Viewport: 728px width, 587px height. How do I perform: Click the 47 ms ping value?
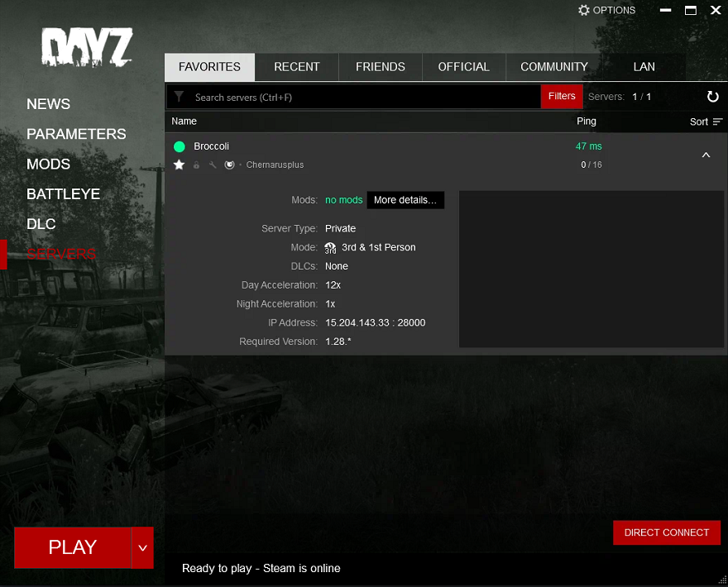[x=589, y=146]
